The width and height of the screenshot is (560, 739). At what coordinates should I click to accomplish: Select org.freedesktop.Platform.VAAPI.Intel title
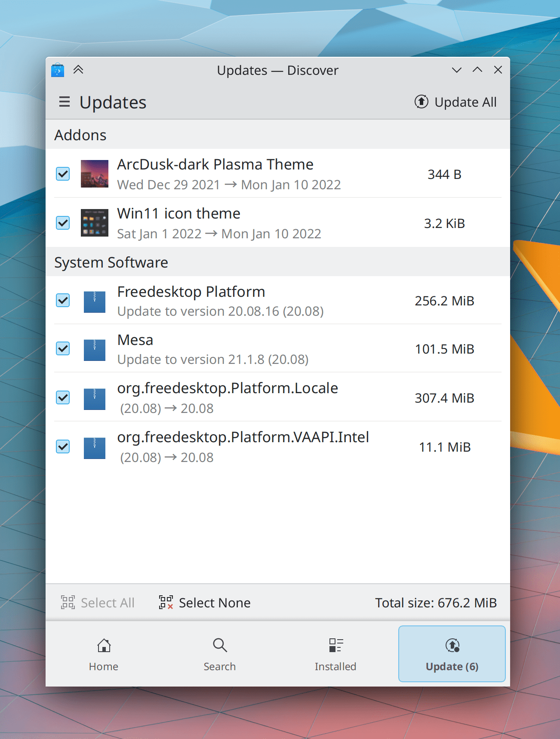tap(243, 437)
